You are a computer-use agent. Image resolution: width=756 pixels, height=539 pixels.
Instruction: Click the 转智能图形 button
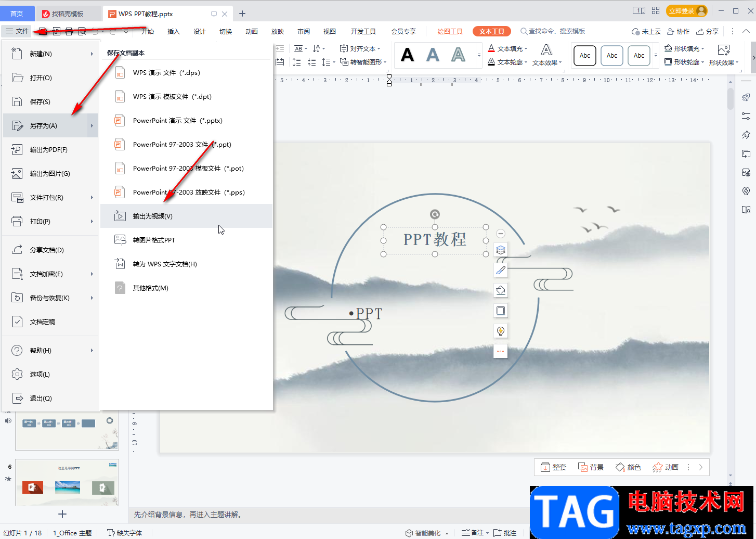(363, 62)
